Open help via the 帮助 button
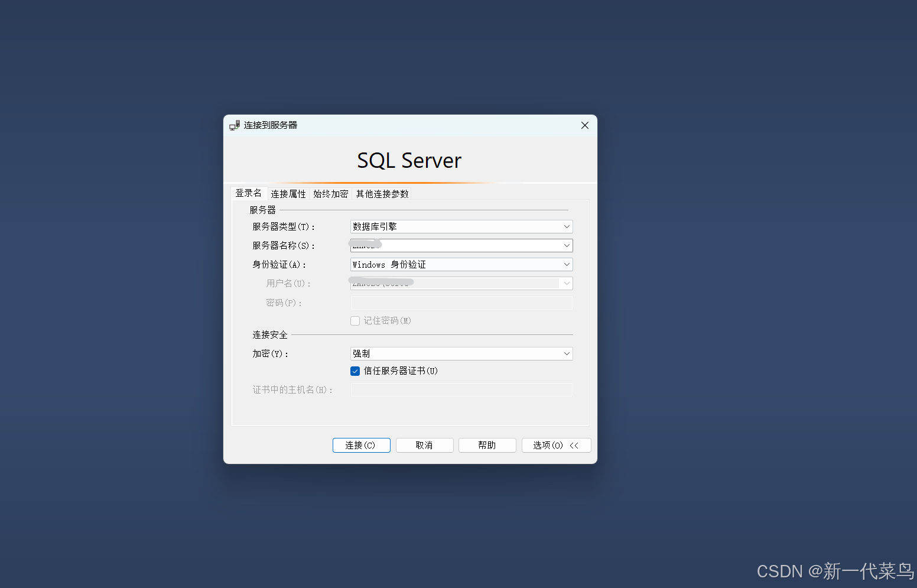This screenshot has width=917, height=588. [487, 445]
